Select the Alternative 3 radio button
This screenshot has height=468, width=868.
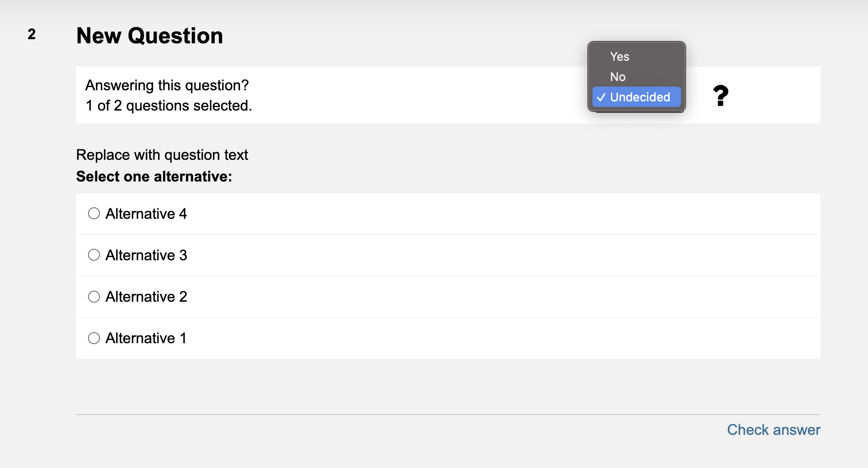tap(94, 255)
